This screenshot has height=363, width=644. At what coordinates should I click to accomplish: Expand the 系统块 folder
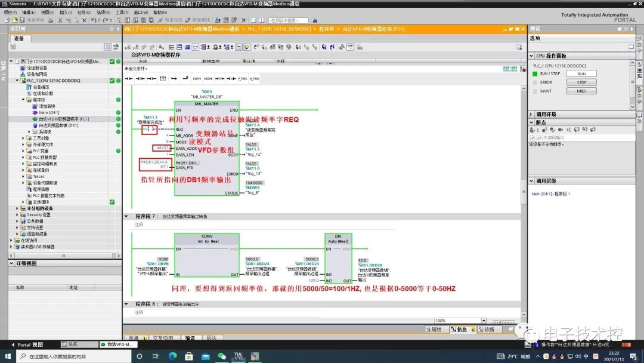29,132
